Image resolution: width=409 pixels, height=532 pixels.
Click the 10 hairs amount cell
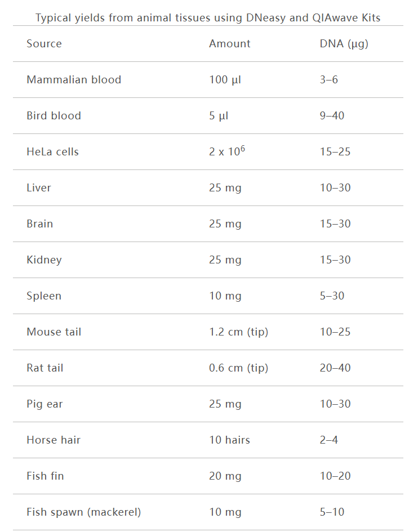pos(229,440)
